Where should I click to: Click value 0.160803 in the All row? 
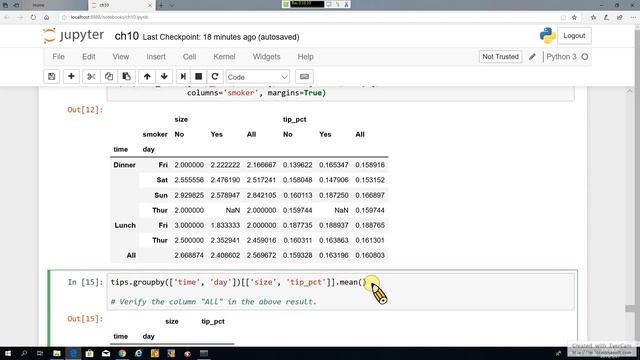[x=370, y=256]
